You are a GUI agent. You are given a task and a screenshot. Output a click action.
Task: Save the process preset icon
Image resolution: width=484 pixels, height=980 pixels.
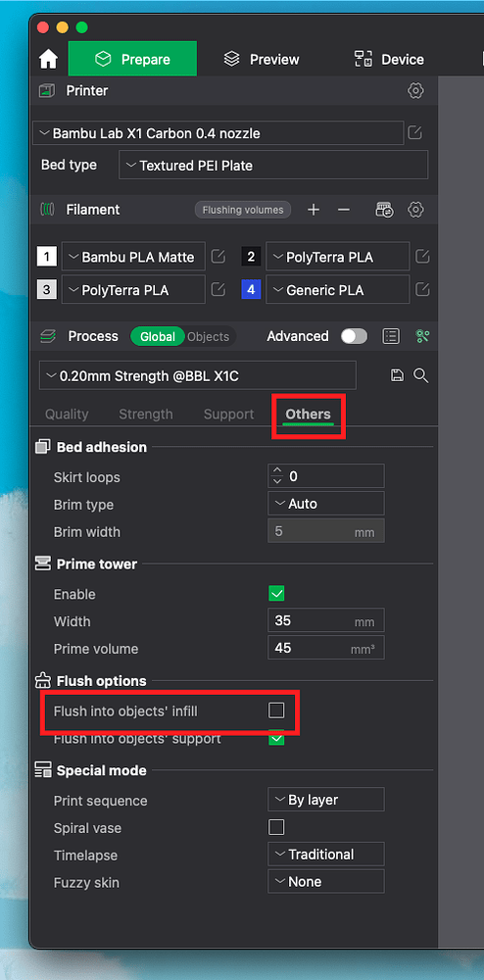point(397,375)
